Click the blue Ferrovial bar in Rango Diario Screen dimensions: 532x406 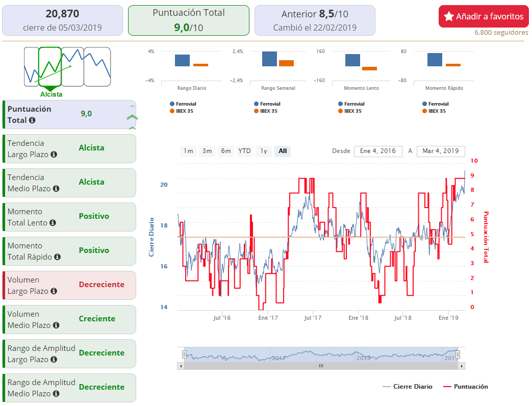182,60
